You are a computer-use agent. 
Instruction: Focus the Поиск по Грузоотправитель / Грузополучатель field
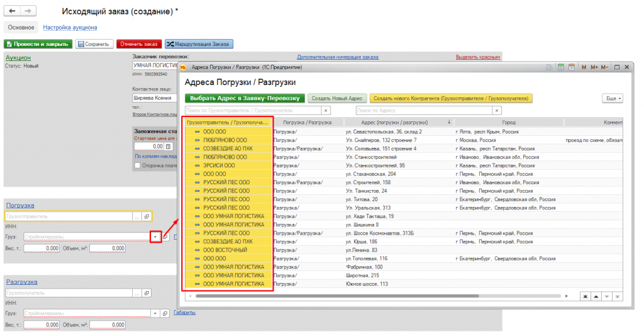click(x=253, y=111)
